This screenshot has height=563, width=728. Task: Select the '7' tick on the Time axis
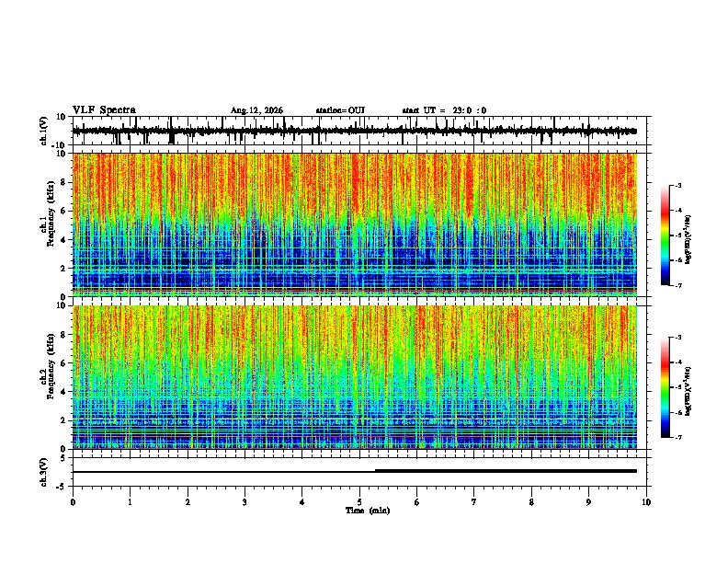tap(474, 502)
